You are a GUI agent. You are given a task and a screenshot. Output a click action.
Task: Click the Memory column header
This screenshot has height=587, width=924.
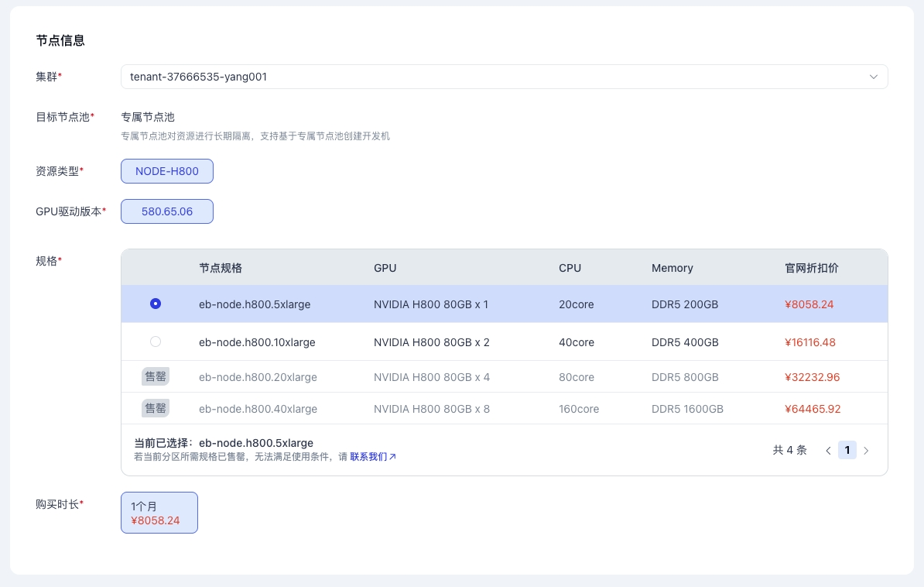click(x=672, y=268)
